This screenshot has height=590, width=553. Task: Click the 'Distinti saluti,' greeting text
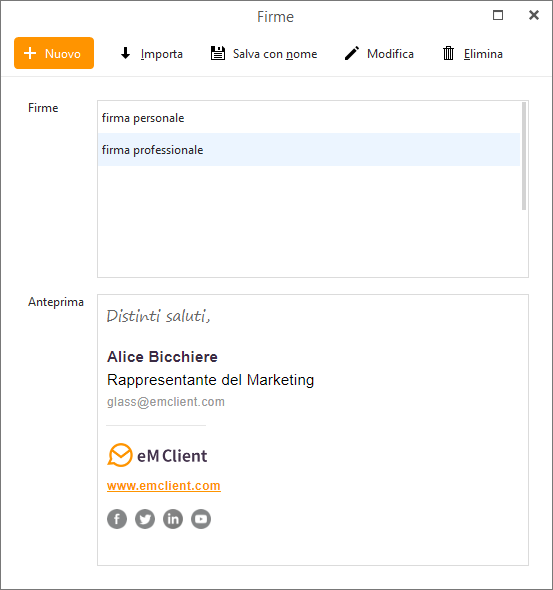tap(158, 316)
